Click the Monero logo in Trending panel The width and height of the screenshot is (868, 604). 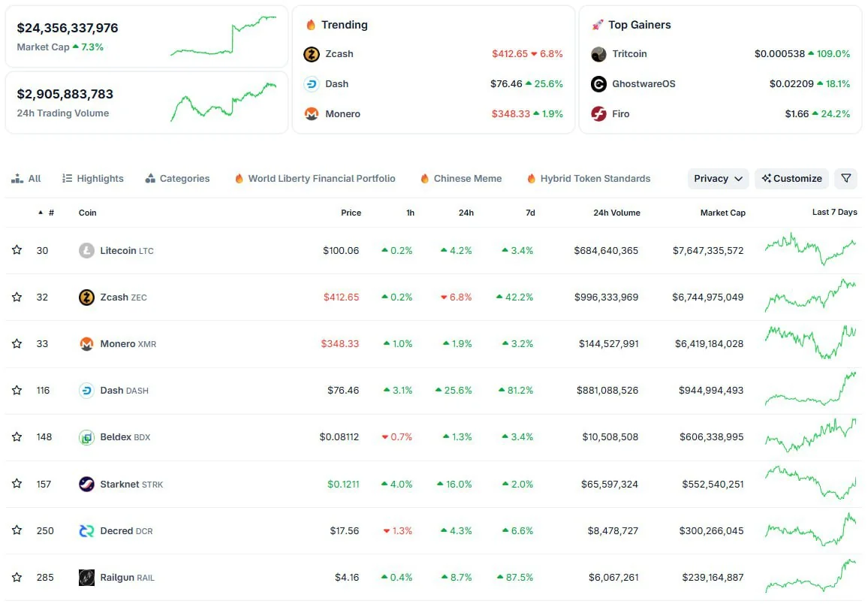pyautogui.click(x=312, y=114)
